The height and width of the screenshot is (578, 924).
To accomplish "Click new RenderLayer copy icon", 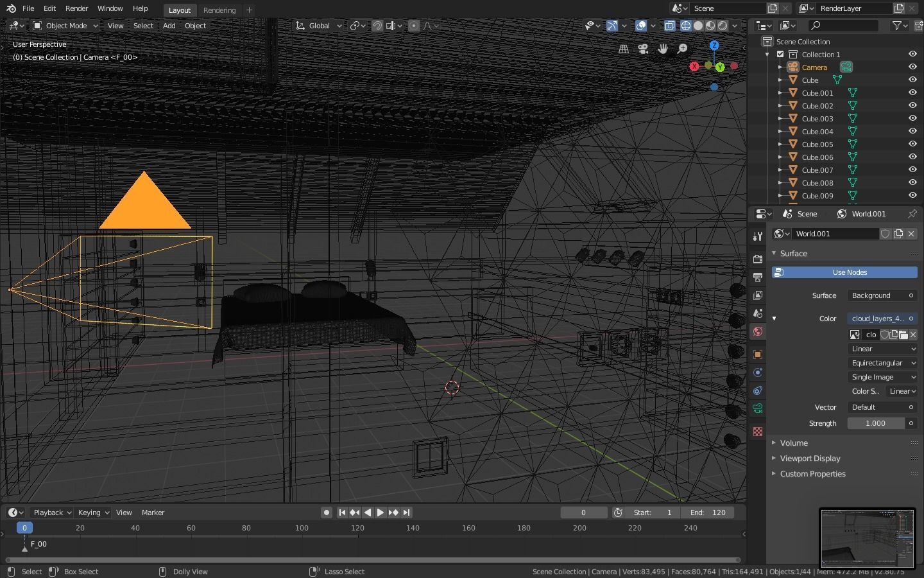I will (x=899, y=8).
